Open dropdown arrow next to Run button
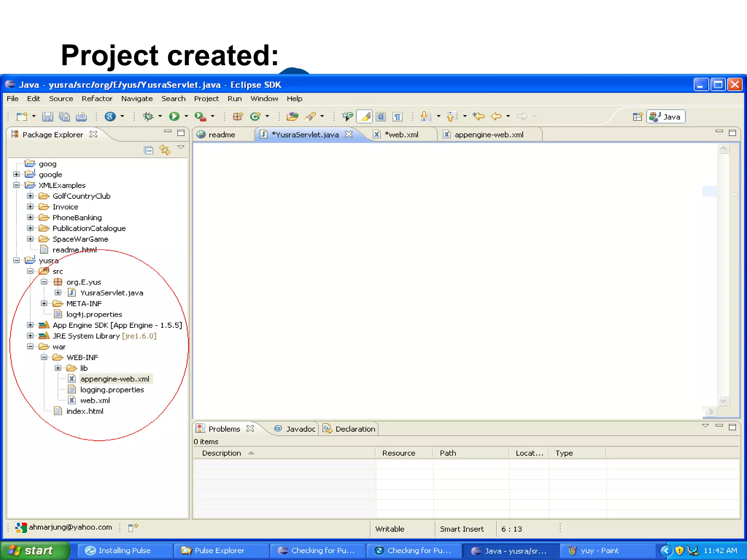The height and width of the screenshot is (560, 747). [186, 116]
